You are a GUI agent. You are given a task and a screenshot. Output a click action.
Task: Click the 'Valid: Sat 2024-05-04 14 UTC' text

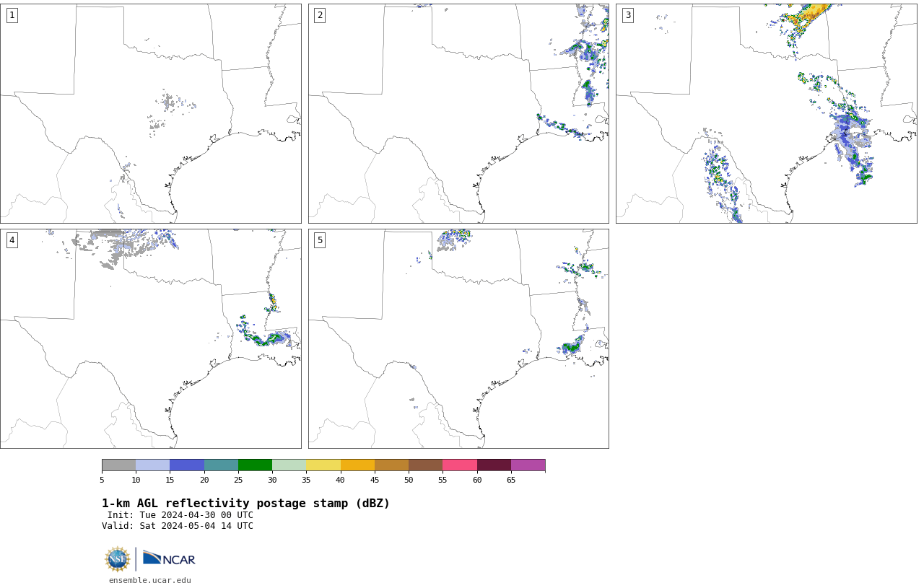pos(178,526)
